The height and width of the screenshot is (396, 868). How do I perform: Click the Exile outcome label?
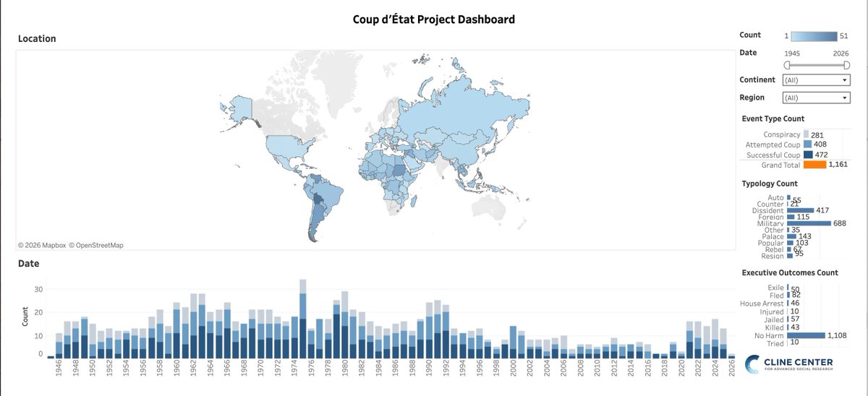[775, 288]
